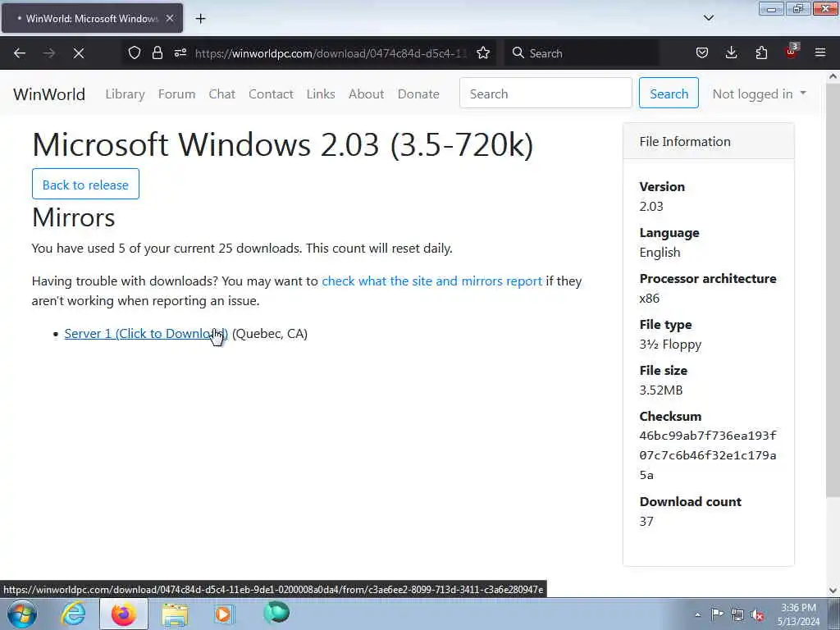The height and width of the screenshot is (630, 840).
Task: Open Windows Media Player from taskbar
Action: pos(225,614)
